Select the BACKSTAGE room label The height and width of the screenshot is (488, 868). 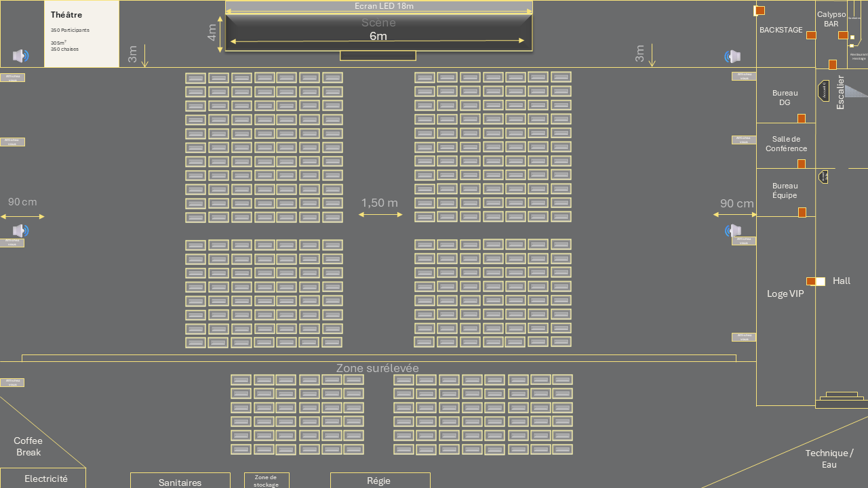(781, 30)
